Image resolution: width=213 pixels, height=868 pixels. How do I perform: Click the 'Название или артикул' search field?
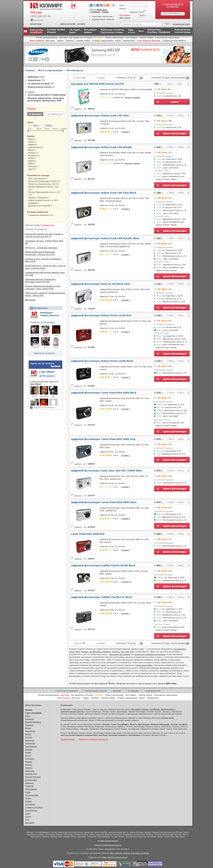(x=141, y=24)
